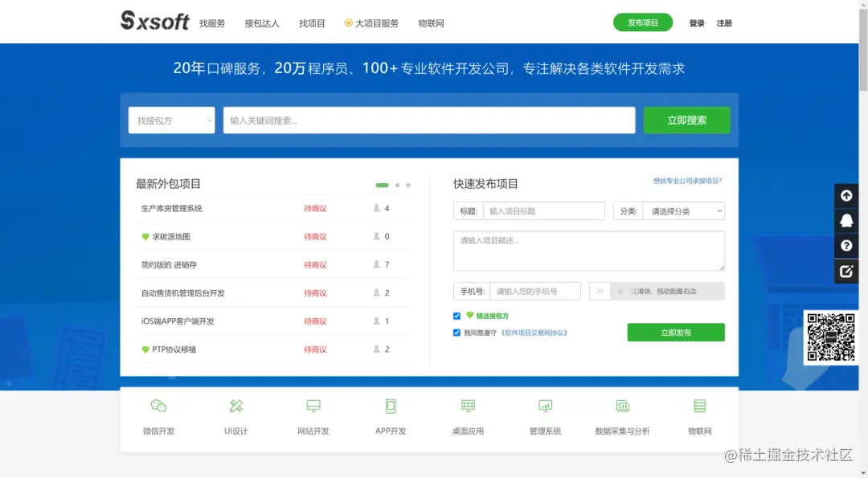The width and height of the screenshot is (868, 478).
Task: Click the page vertical scrollbar thumb
Action: [863, 50]
